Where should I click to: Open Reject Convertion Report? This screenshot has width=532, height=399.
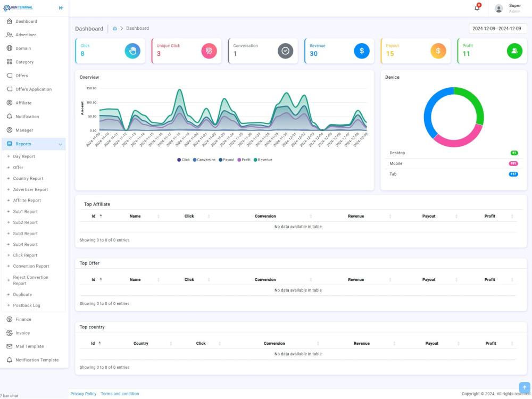coord(30,280)
